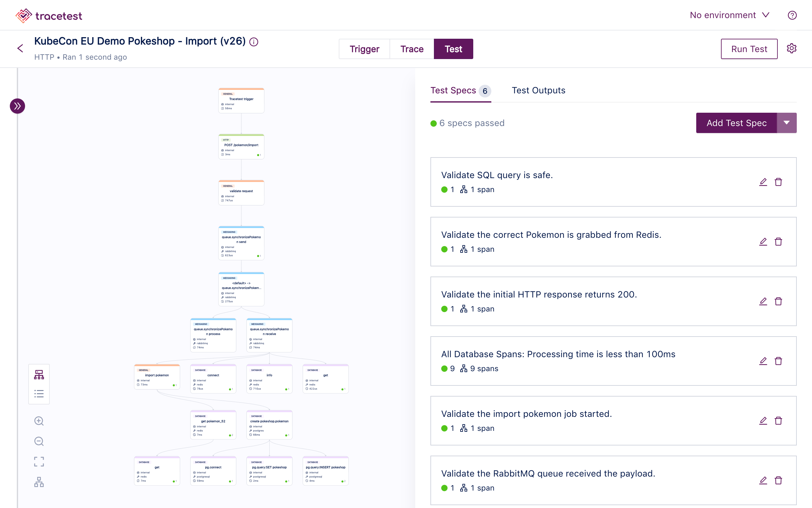Image resolution: width=812 pixels, height=508 pixels.
Task: Click the Validate the initial HTTP response title
Action: (539, 295)
